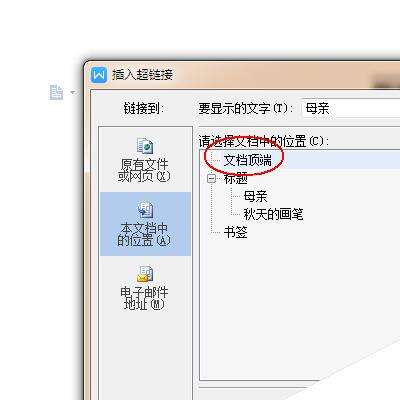Select the 标题 tree entry

point(235,178)
